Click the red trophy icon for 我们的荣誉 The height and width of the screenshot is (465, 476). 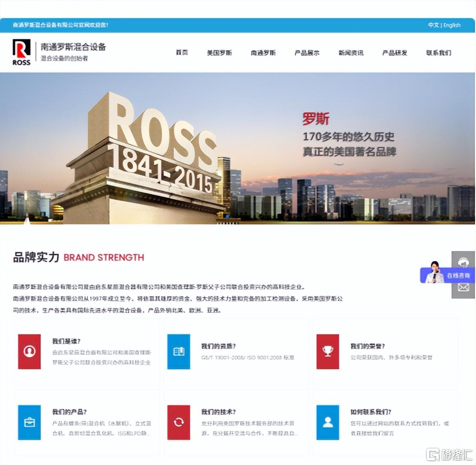click(327, 352)
